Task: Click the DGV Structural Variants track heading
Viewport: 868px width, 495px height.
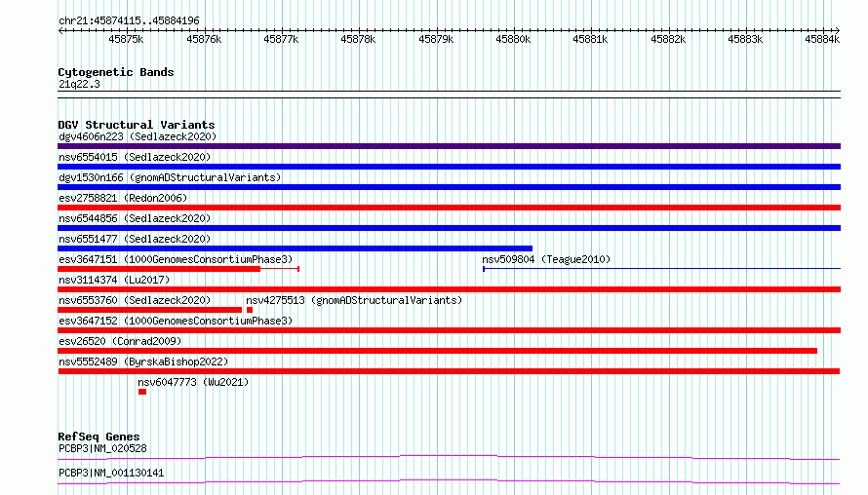Action: coord(137,125)
